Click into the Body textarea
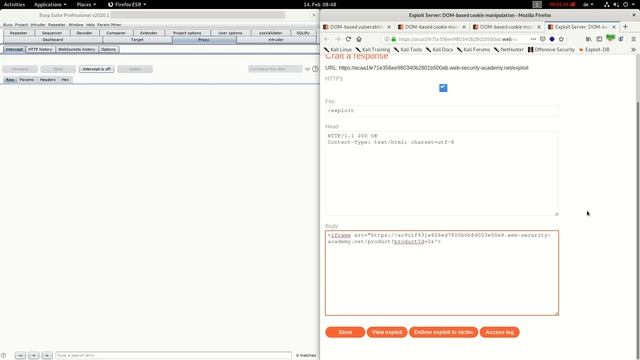Screen dimensions: 640x360 (x=442, y=273)
